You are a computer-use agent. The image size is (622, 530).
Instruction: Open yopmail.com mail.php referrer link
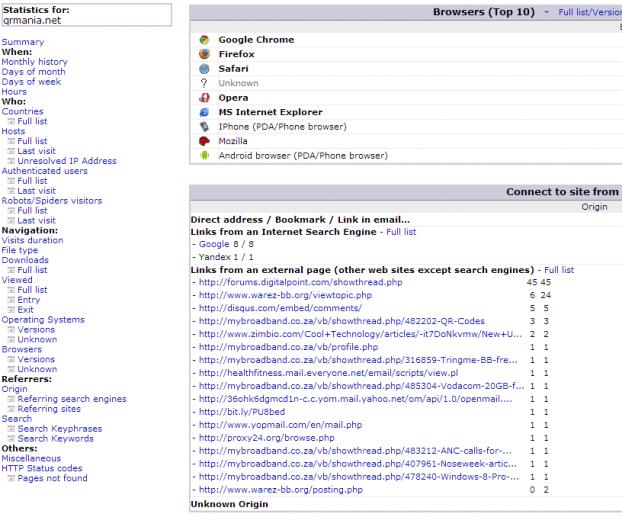(280, 425)
